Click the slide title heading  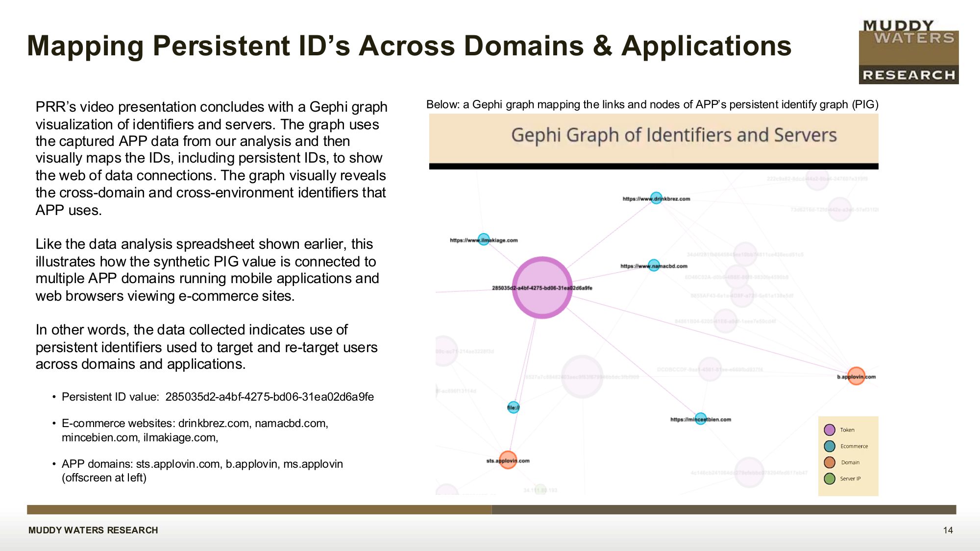coord(409,46)
